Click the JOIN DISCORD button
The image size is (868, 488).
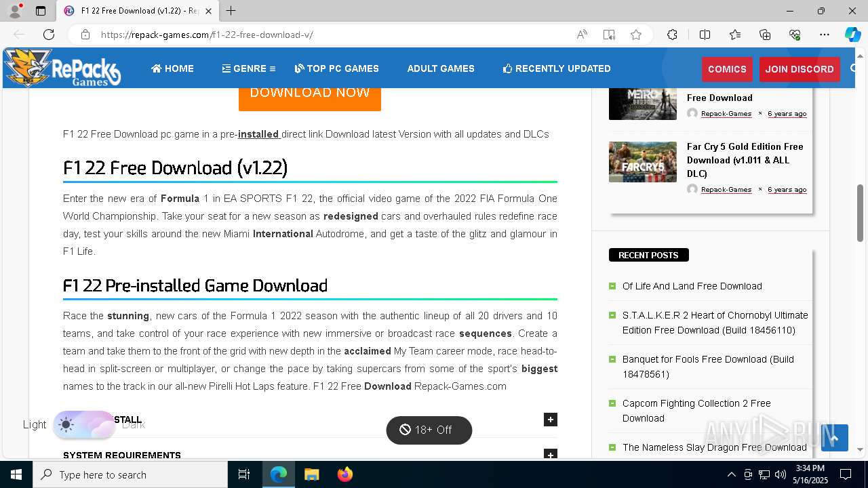click(800, 69)
